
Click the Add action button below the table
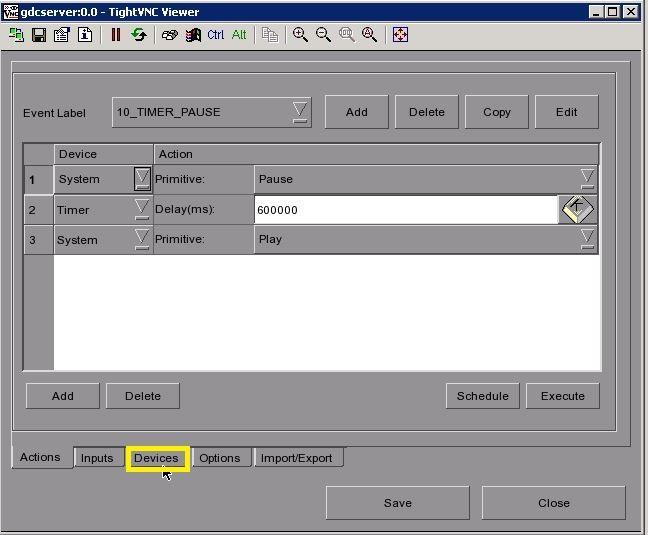point(63,396)
